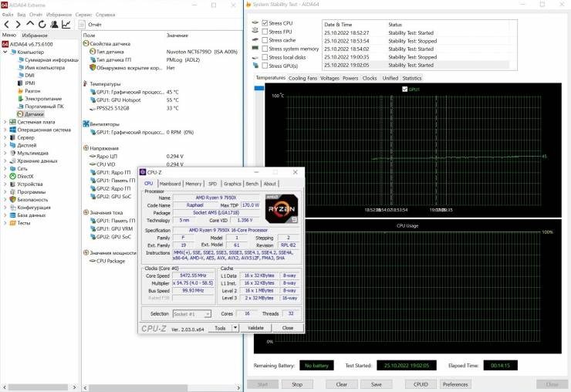Open the Разгон tree item

coord(29,91)
